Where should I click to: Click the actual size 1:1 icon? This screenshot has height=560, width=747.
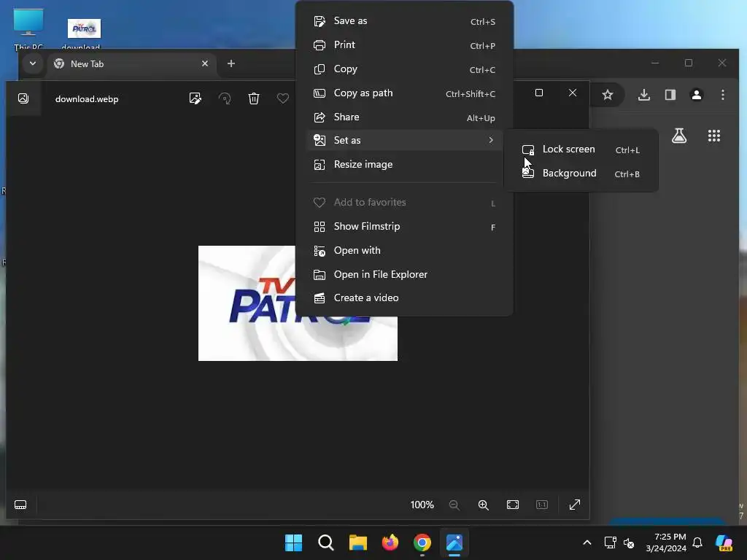coord(542,505)
